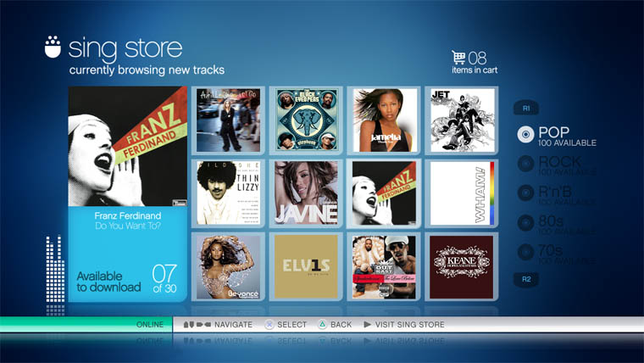Click the SELECT label
This screenshot has width=644, height=363.
[291, 324]
